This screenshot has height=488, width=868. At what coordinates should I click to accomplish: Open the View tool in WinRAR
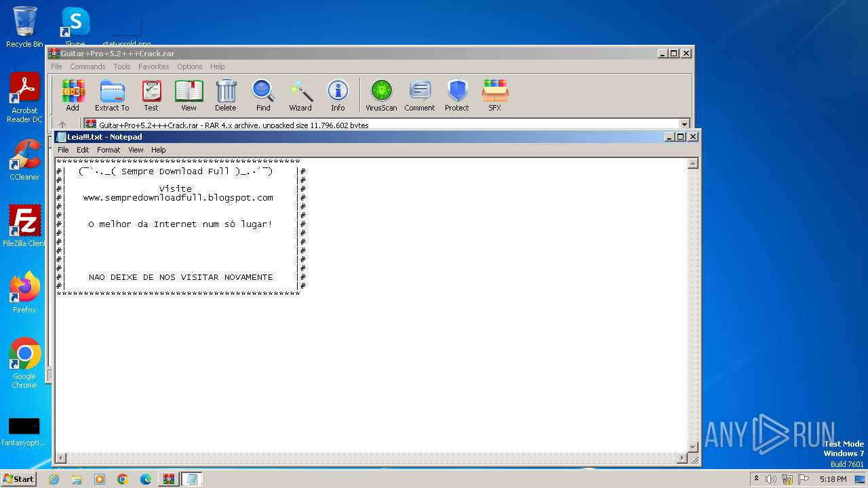189,95
